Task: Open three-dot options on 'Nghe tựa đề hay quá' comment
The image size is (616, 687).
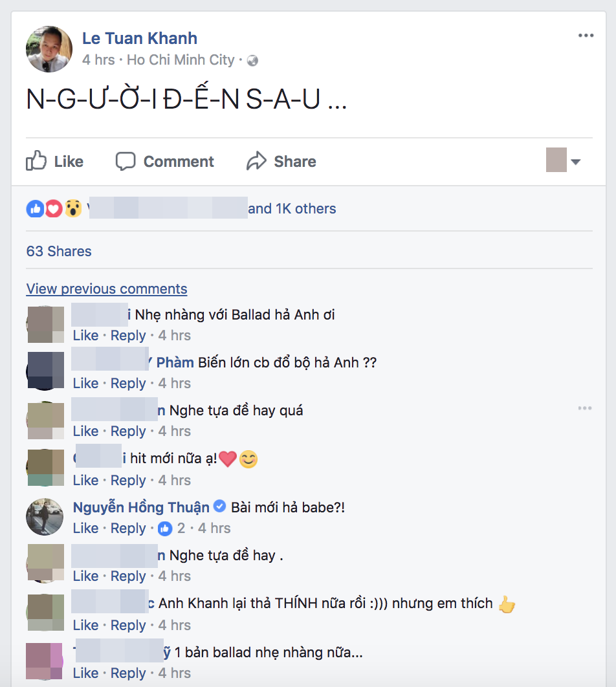Action: [x=585, y=408]
